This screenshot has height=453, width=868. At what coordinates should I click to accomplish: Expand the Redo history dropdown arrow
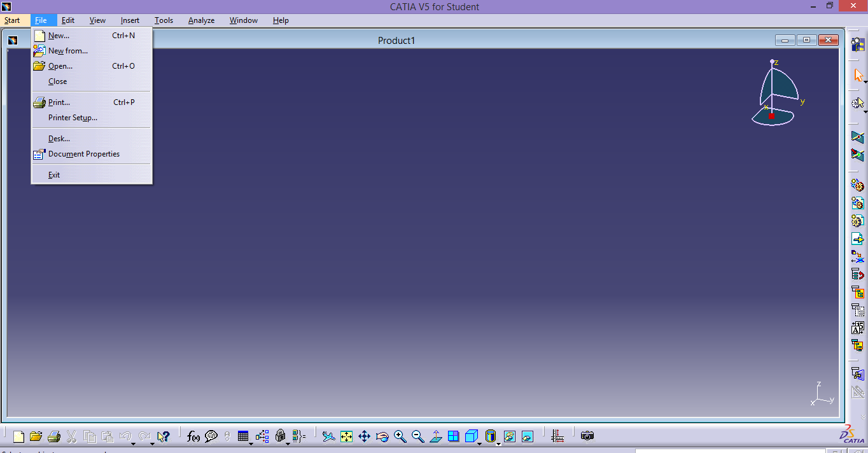tap(152, 443)
